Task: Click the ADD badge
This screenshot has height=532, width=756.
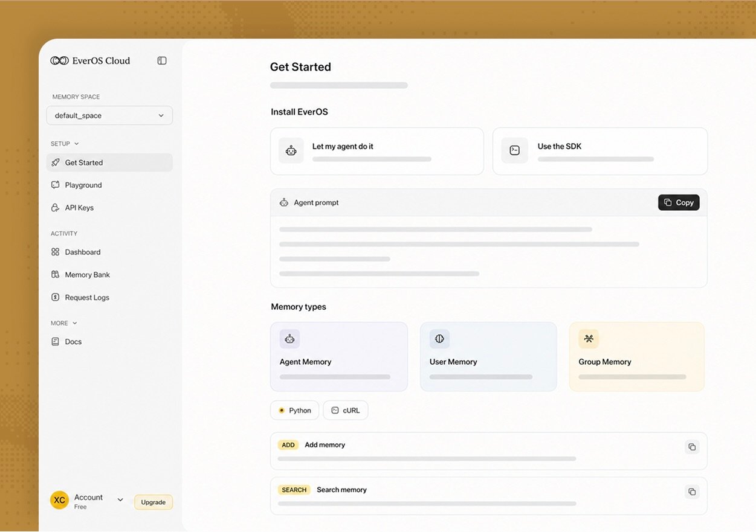Action: point(288,445)
